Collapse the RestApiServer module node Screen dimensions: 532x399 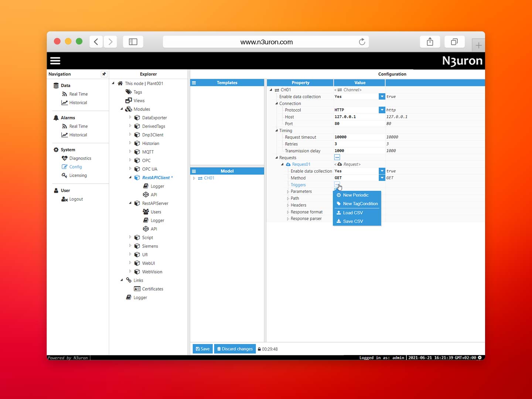130,203
